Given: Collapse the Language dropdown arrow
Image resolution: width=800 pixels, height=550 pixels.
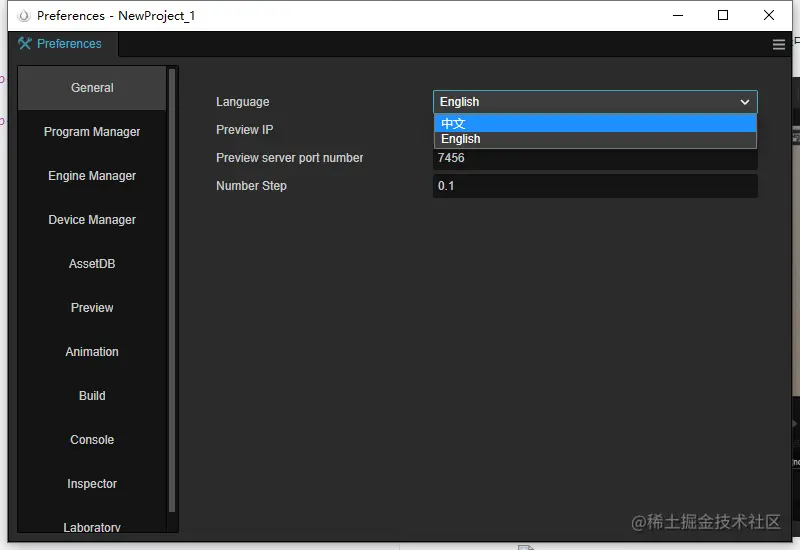Looking at the screenshot, I should [x=744, y=102].
